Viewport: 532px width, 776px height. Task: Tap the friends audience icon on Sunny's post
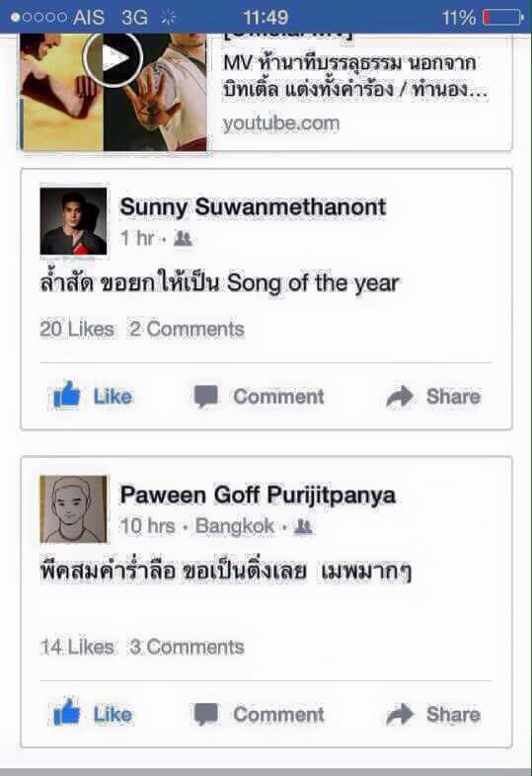[x=184, y=239]
